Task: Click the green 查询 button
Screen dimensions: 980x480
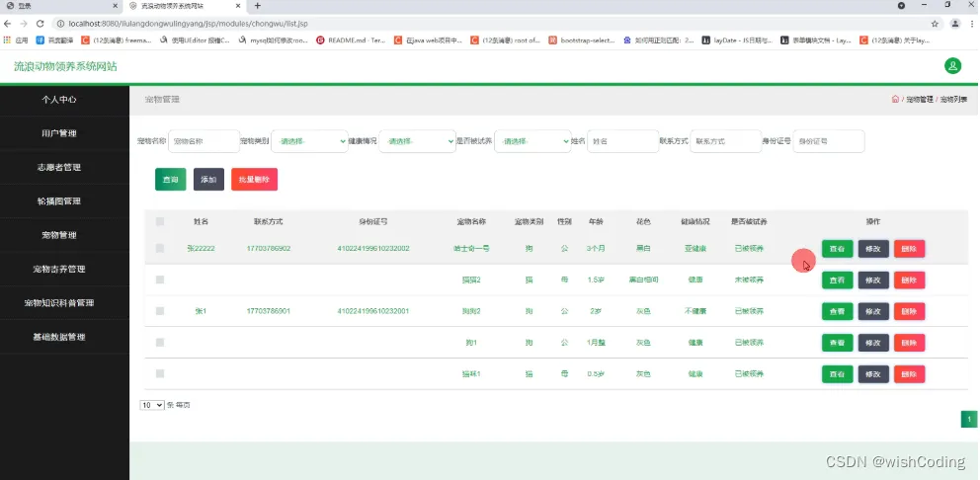Action: coord(171,180)
